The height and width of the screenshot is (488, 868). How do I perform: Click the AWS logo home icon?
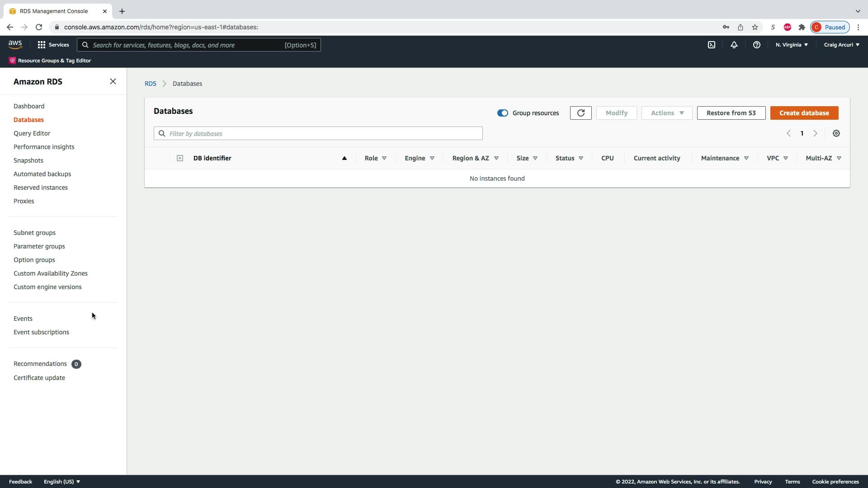pyautogui.click(x=15, y=44)
